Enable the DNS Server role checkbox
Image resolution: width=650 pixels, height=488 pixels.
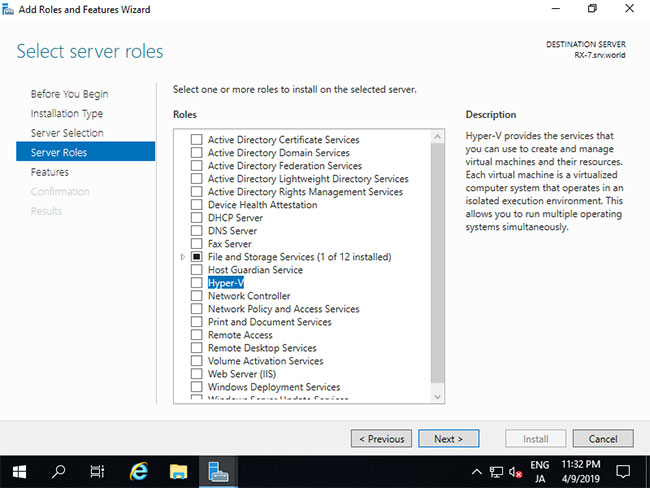(x=196, y=231)
